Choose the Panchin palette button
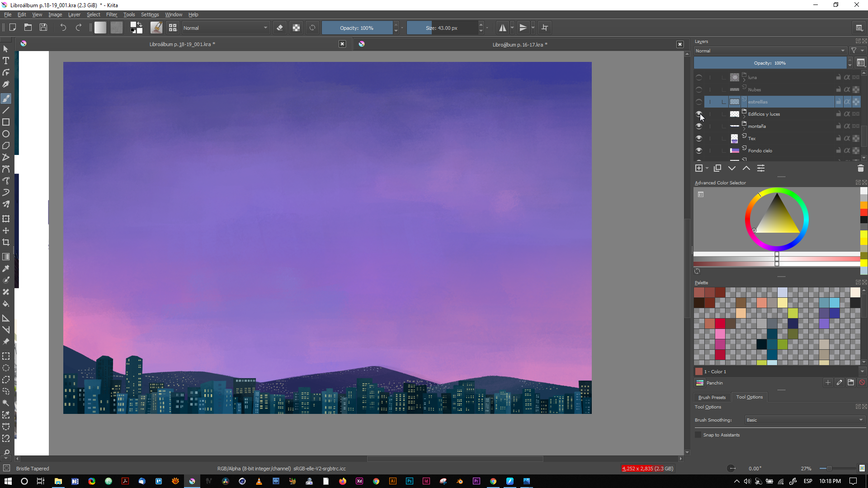868x488 pixels. (700, 383)
